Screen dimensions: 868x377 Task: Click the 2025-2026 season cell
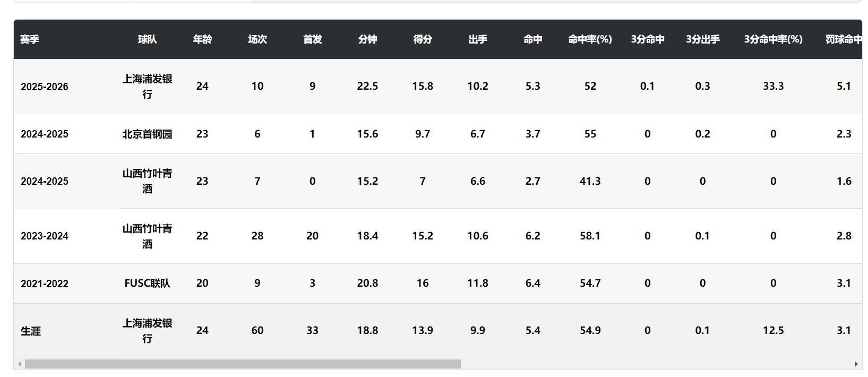45,87
